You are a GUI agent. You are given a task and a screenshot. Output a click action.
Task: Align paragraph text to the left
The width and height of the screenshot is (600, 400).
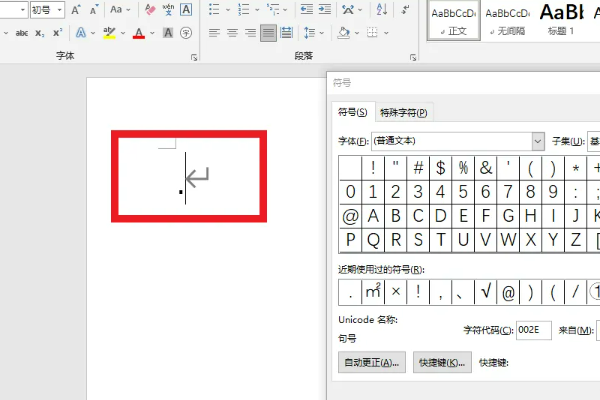coord(214,33)
